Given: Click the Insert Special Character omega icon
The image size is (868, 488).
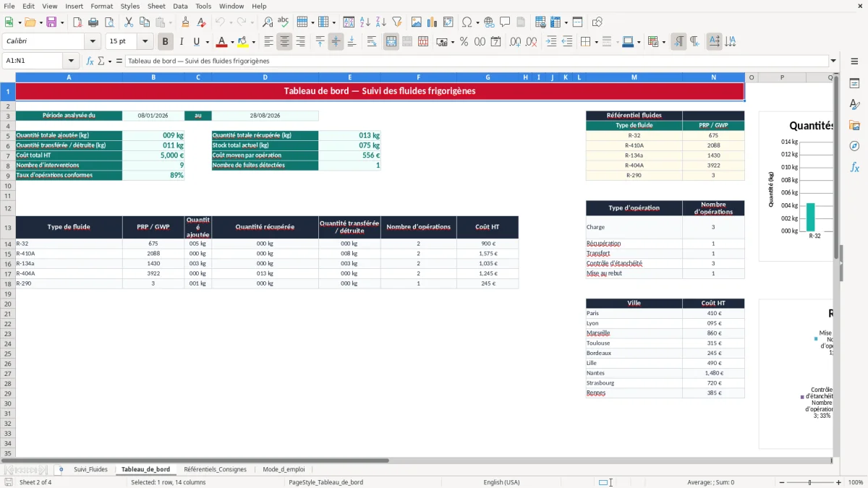Looking at the screenshot, I should (x=467, y=22).
